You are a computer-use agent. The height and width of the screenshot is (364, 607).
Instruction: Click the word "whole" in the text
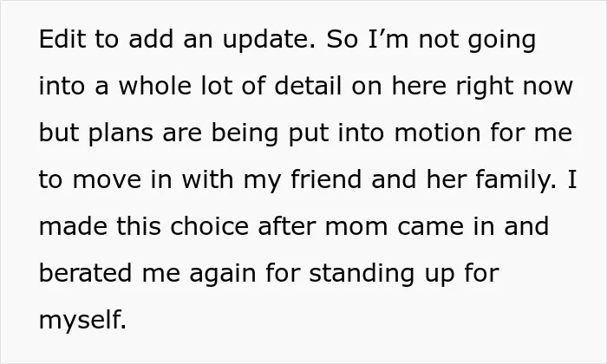click(x=155, y=86)
